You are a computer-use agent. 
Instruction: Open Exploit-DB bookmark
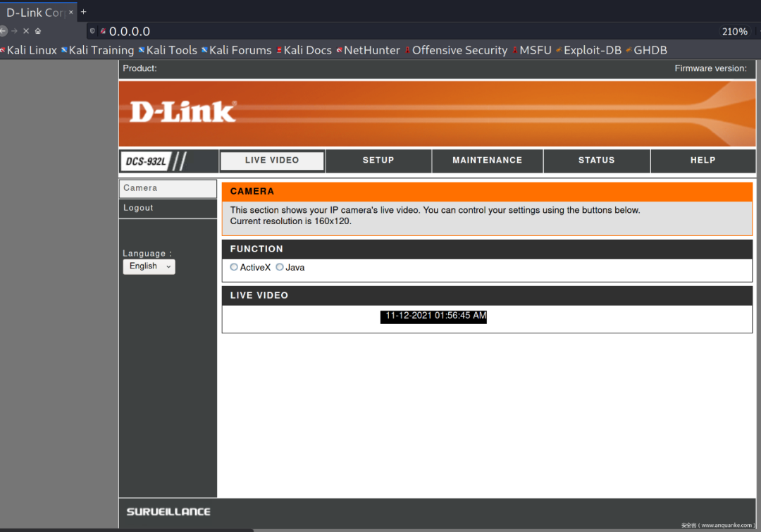pyautogui.click(x=588, y=50)
